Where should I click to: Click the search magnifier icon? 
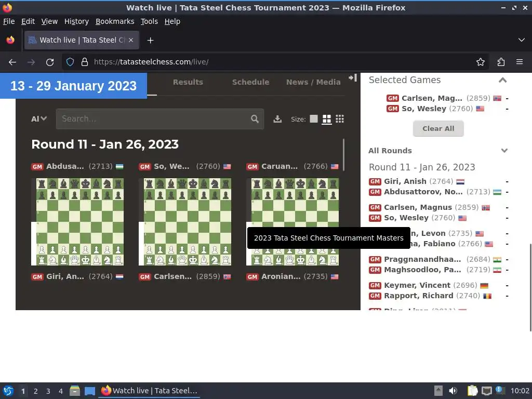pyautogui.click(x=255, y=119)
